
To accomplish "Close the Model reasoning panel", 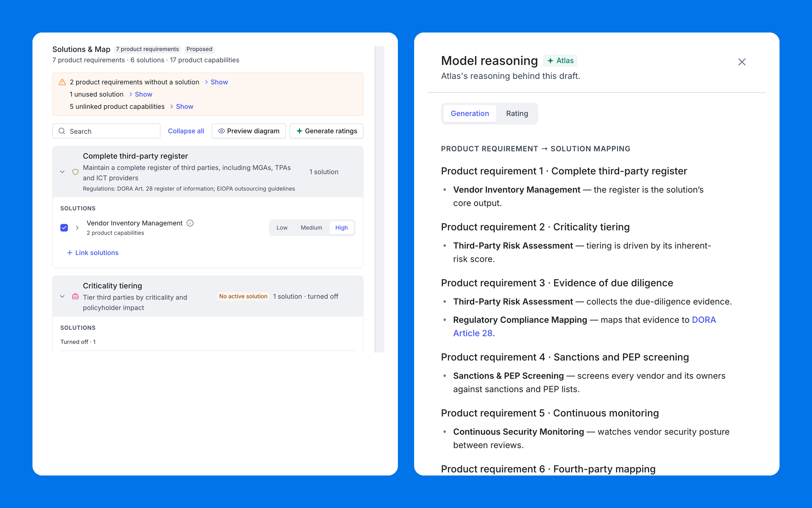I will pos(742,62).
